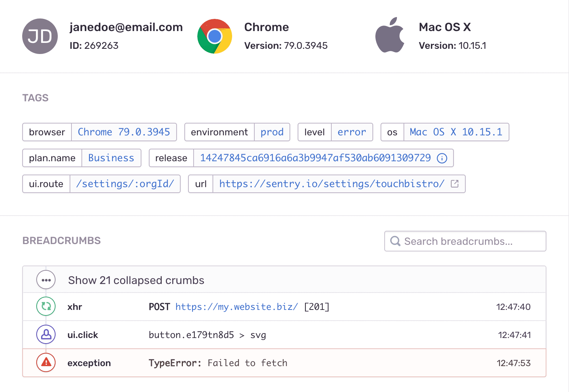Open the prod environment tag filter
The height and width of the screenshot is (392, 569).
[x=272, y=132]
